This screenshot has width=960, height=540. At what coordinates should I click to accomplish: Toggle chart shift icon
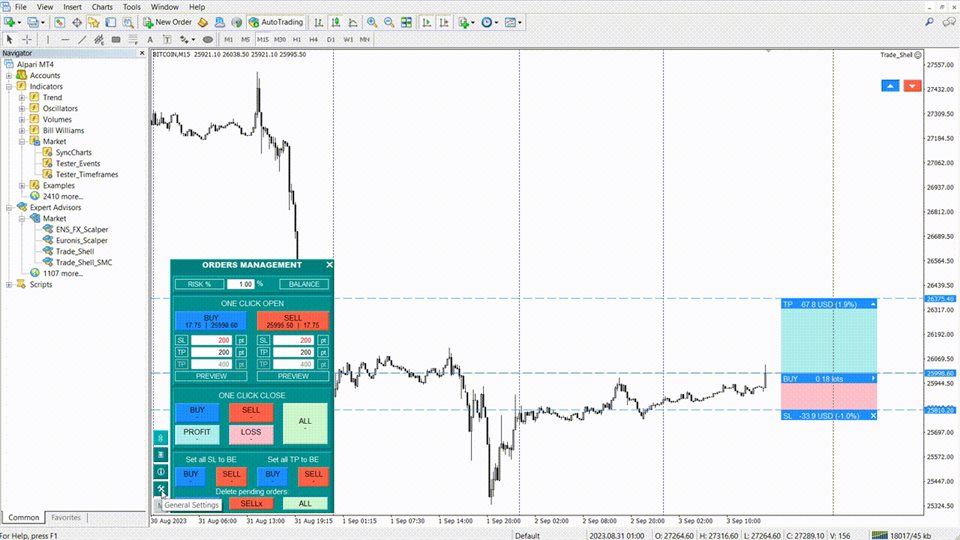click(444, 22)
